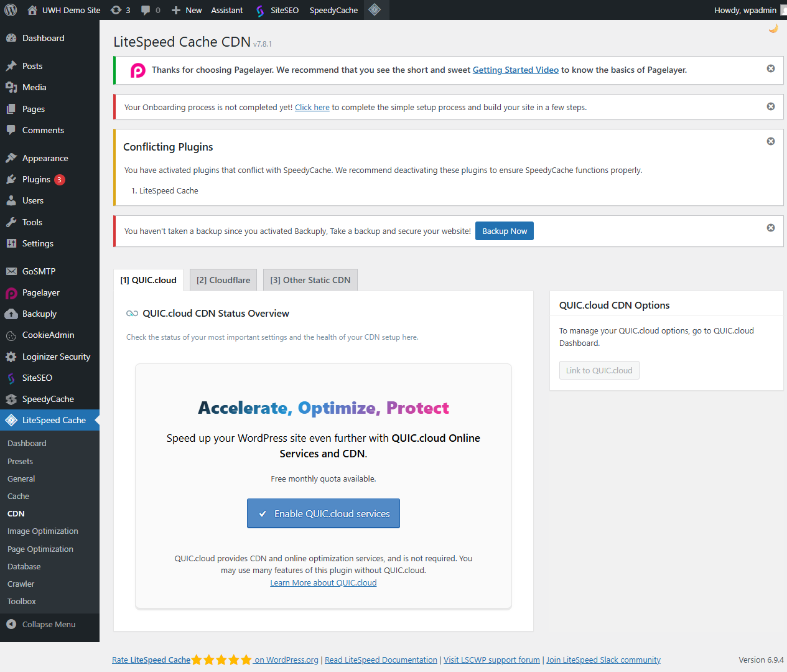The width and height of the screenshot is (787, 672).
Task: Click the moon icon in the page corner
Action: tap(773, 28)
